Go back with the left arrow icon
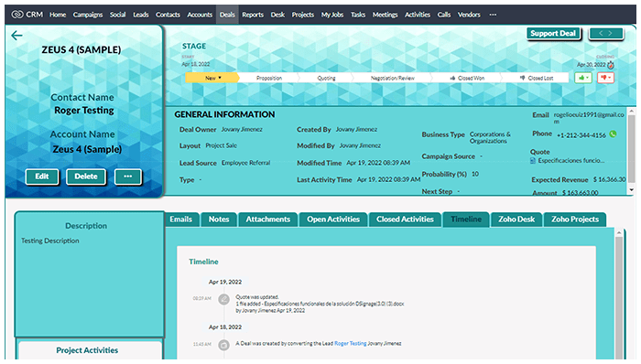The height and width of the screenshot is (364, 641). pos(16,36)
